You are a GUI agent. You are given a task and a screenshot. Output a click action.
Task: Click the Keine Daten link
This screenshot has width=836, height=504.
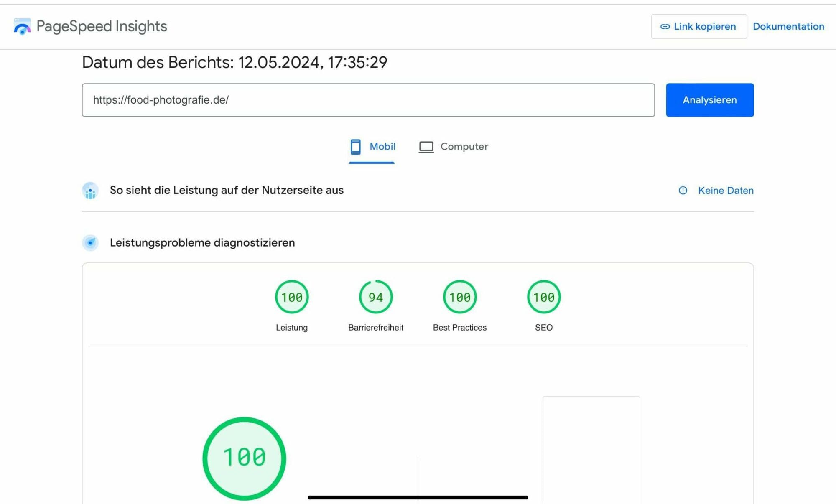(726, 191)
